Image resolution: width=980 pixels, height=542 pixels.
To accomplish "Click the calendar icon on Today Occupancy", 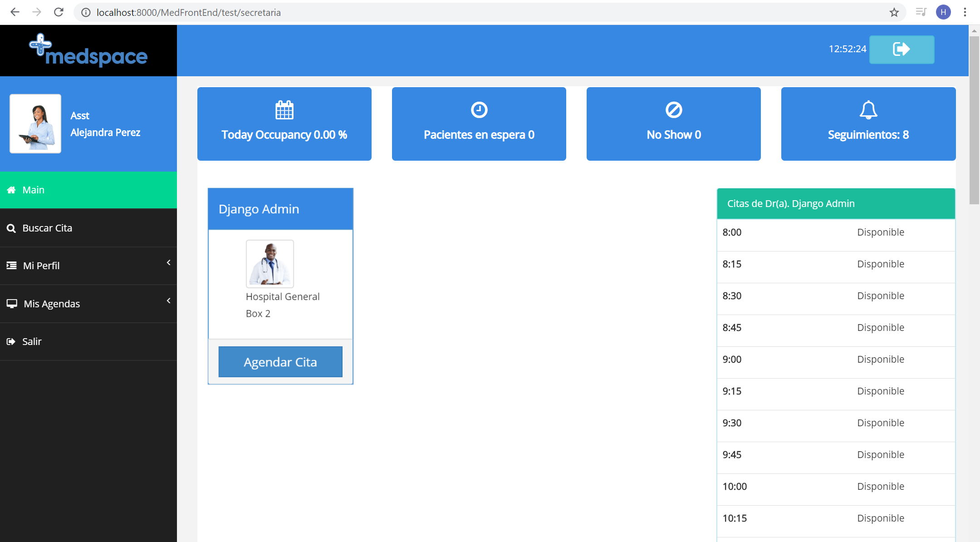I will tap(284, 110).
